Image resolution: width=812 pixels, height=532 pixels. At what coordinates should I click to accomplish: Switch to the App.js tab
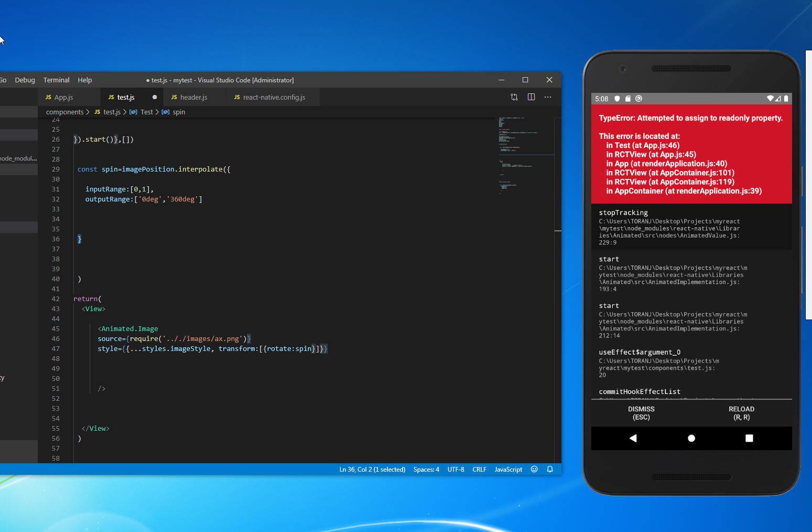[63, 98]
